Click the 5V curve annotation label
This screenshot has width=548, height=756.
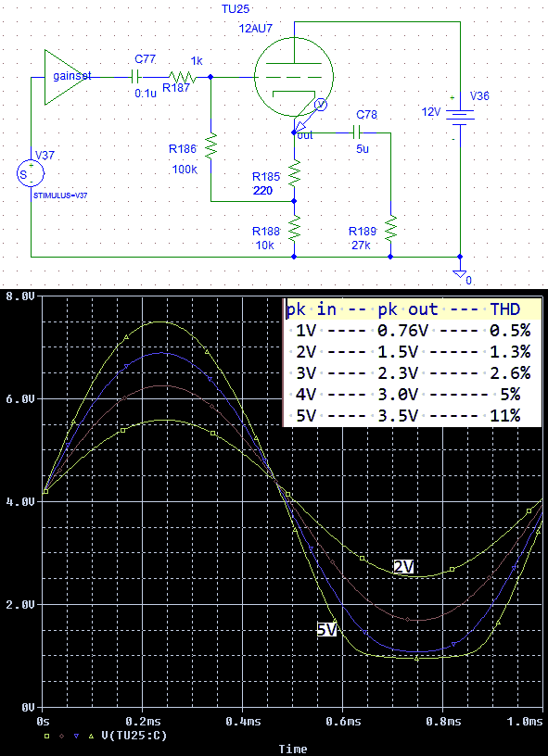326,629
